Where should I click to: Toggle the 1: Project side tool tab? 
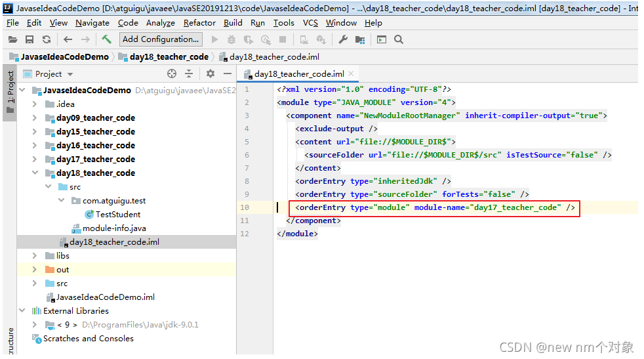[10, 93]
